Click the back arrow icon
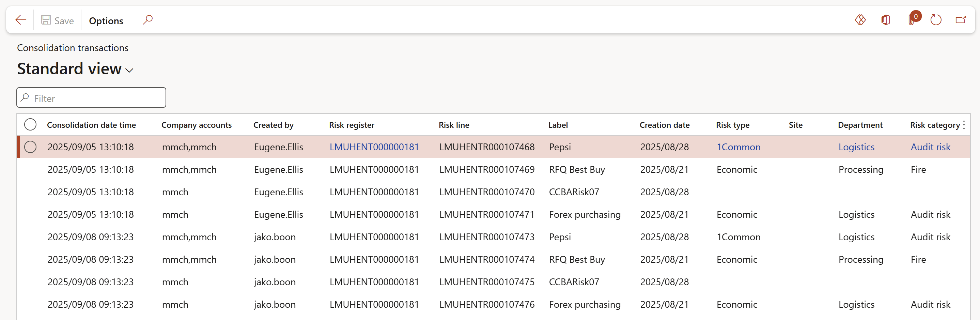 coord(20,20)
